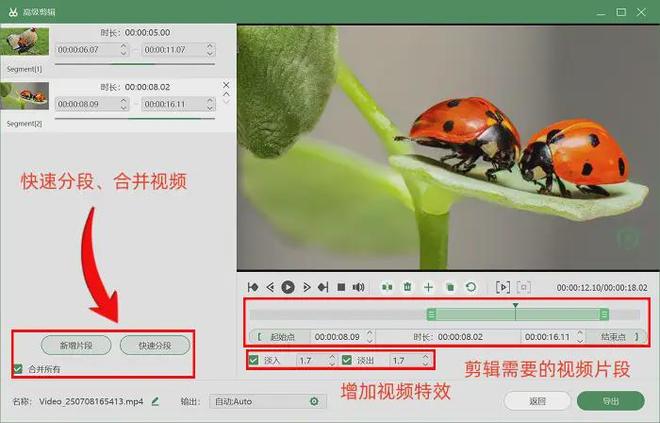Click the Segment[2] range bar
Viewport: 660px width, 423px height.
[135, 119]
